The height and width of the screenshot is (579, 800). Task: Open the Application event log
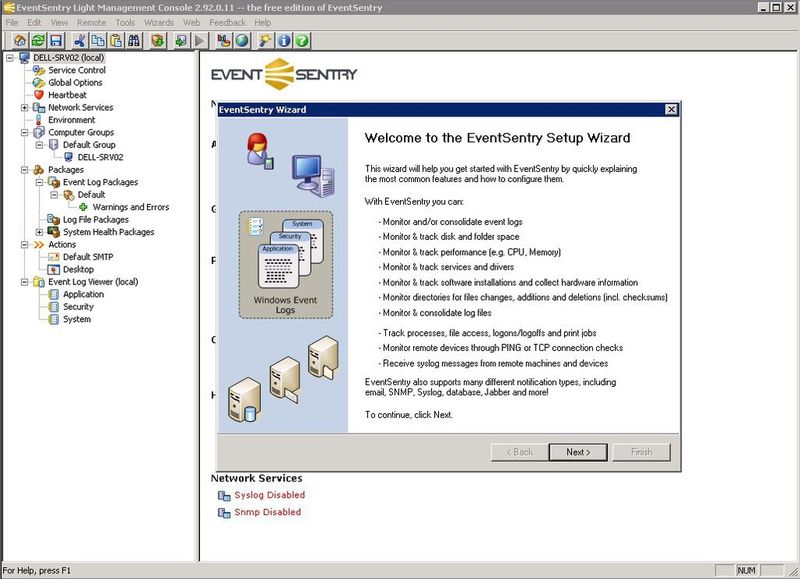[x=83, y=294]
